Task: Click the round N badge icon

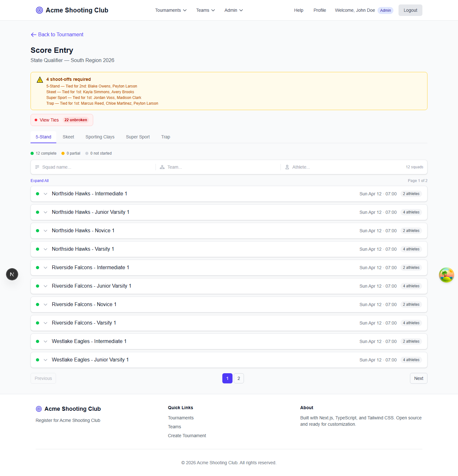Action: click(x=12, y=274)
